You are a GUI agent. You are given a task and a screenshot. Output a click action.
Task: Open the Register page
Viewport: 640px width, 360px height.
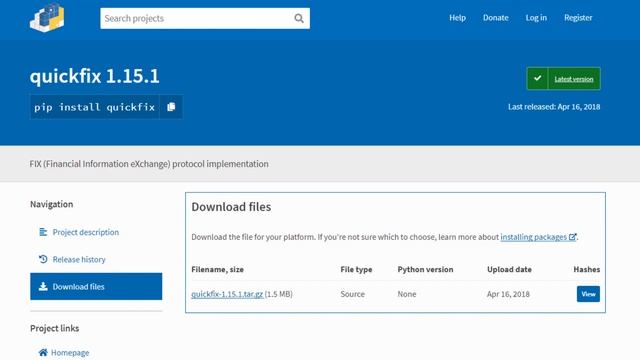pyautogui.click(x=578, y=18)
